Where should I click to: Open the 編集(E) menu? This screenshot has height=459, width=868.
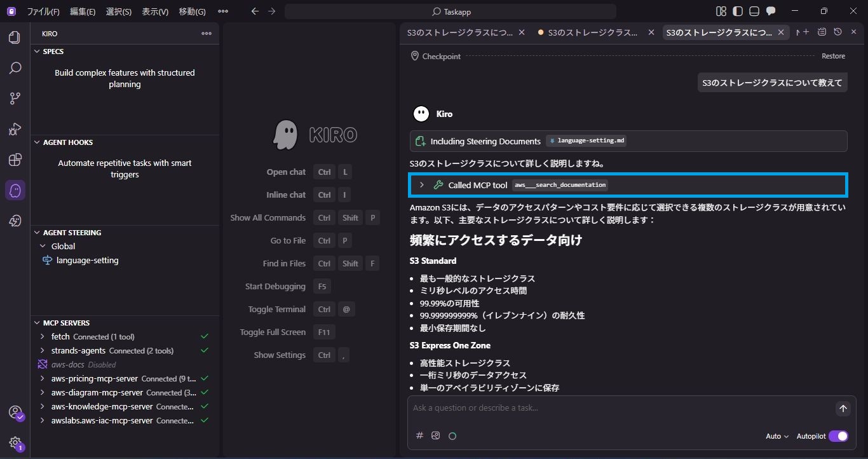click(83, 11)
